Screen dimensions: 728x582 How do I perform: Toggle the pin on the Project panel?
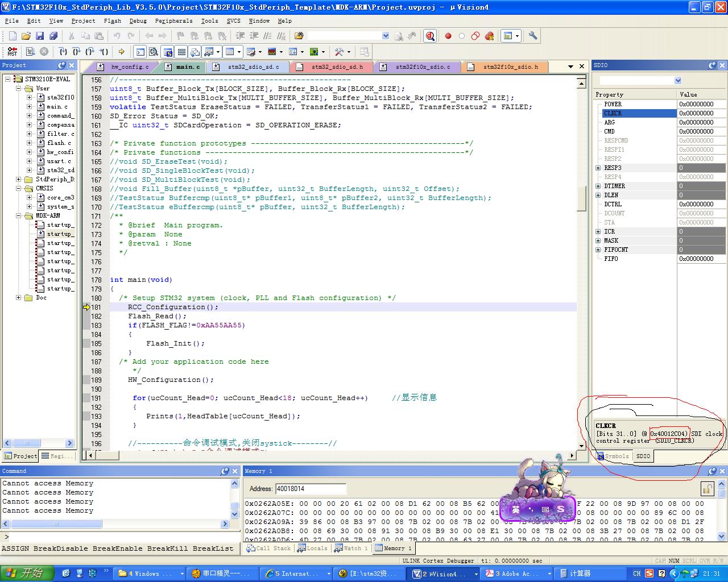pos(62,65)
